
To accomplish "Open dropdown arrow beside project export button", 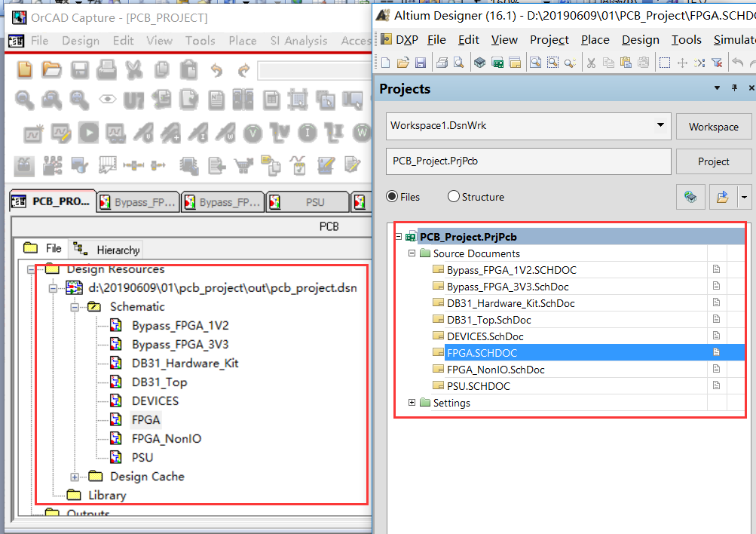I will click(744, 197).
